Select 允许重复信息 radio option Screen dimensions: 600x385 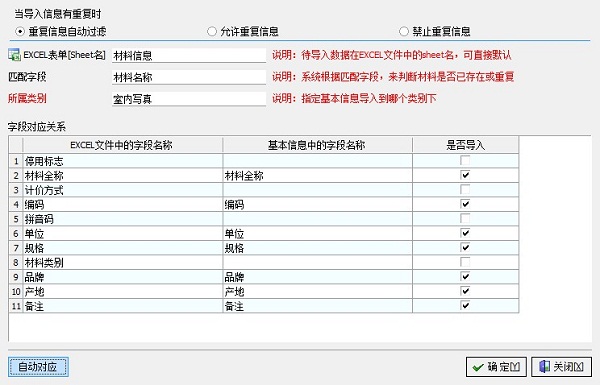pyautogui.click(x=212, y=31)
